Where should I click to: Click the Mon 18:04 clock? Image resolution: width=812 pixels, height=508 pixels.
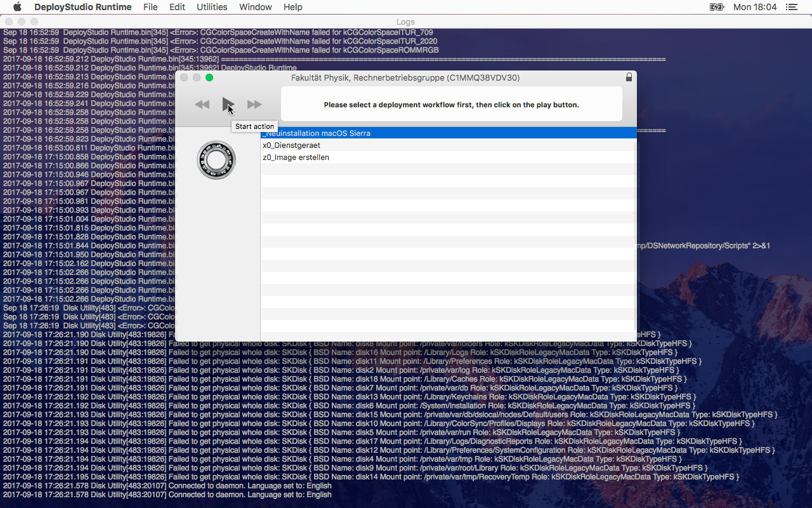click(755, 7)
